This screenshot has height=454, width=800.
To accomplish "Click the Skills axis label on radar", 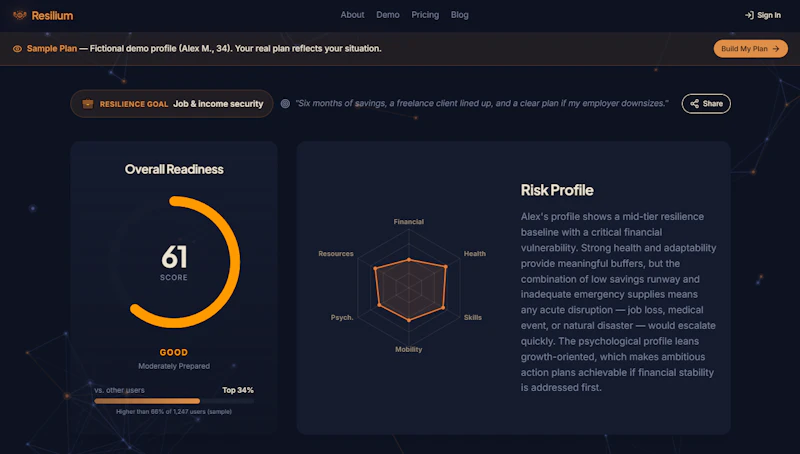I will click(x=472, y=317).
